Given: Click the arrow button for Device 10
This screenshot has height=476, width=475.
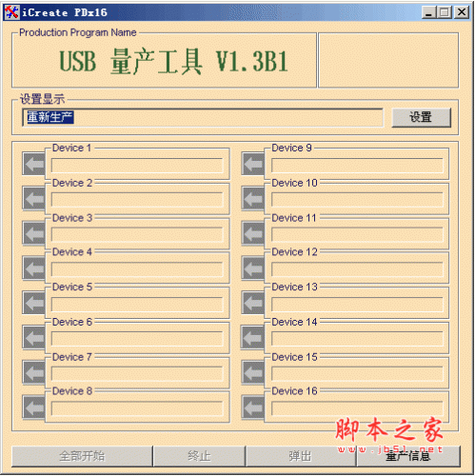Looking at the screenshot, I should tap(253, 199).
